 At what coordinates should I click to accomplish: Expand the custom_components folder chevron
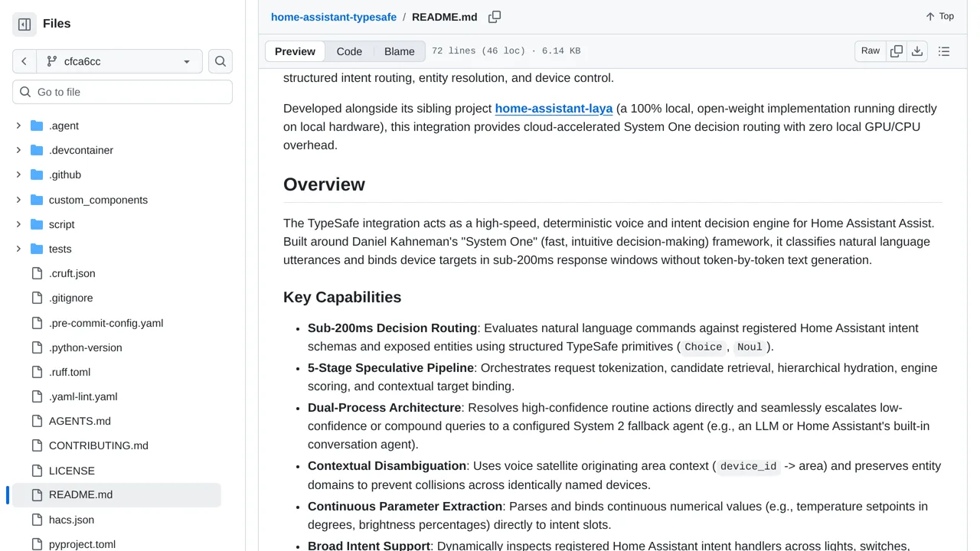click(18, 200)
